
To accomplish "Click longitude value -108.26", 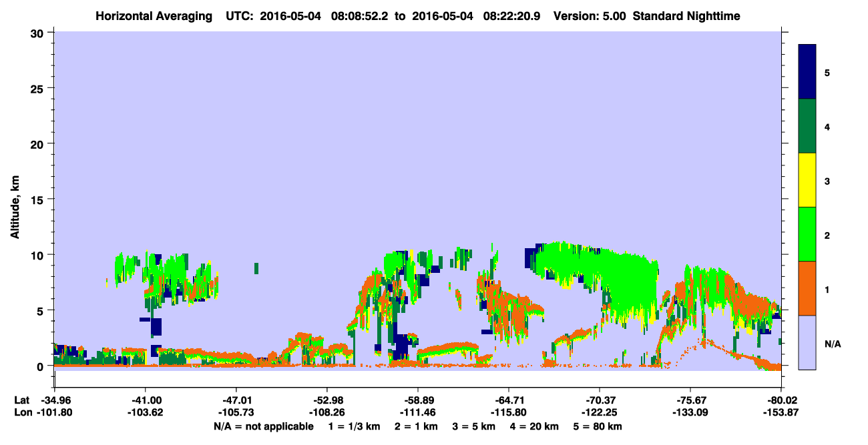I will coord(327,413).
